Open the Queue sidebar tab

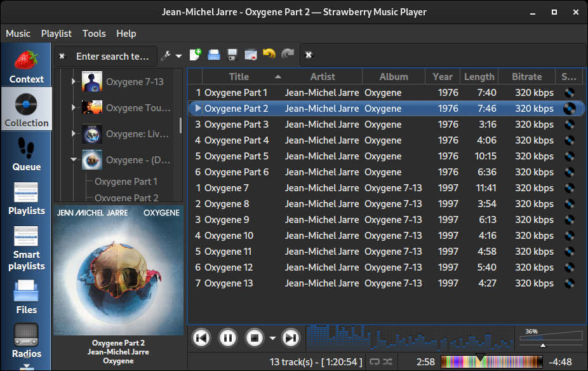(26, 153)
